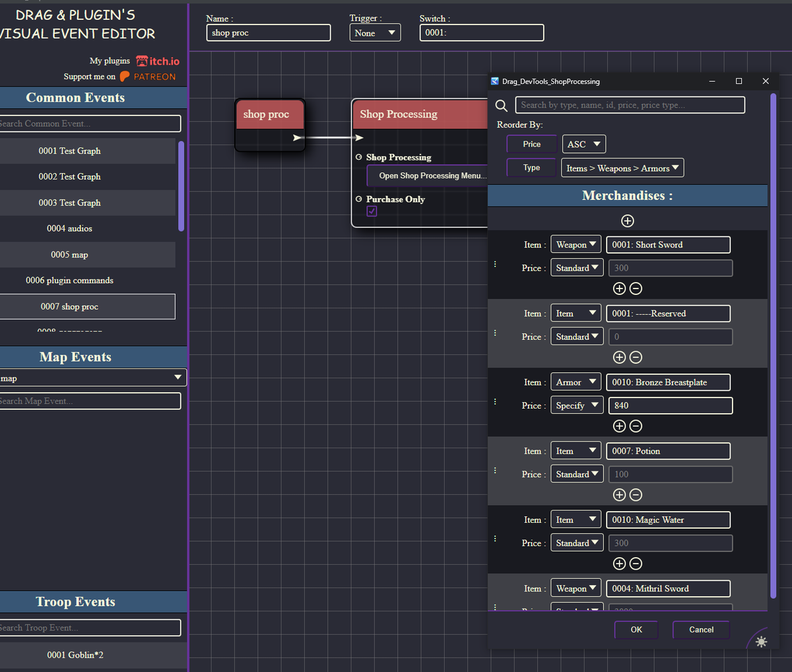The width and height of the screenshot is (792, 672).
Task: Add row below the Reserved item entry
Action: pyautogui.click(x=619, y=357)
